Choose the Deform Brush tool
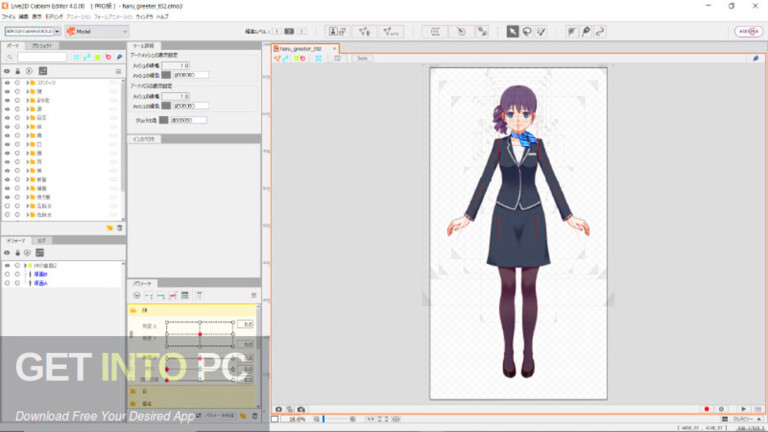The width and height of the screenshot is (768, 432). (x=572, y=31)
